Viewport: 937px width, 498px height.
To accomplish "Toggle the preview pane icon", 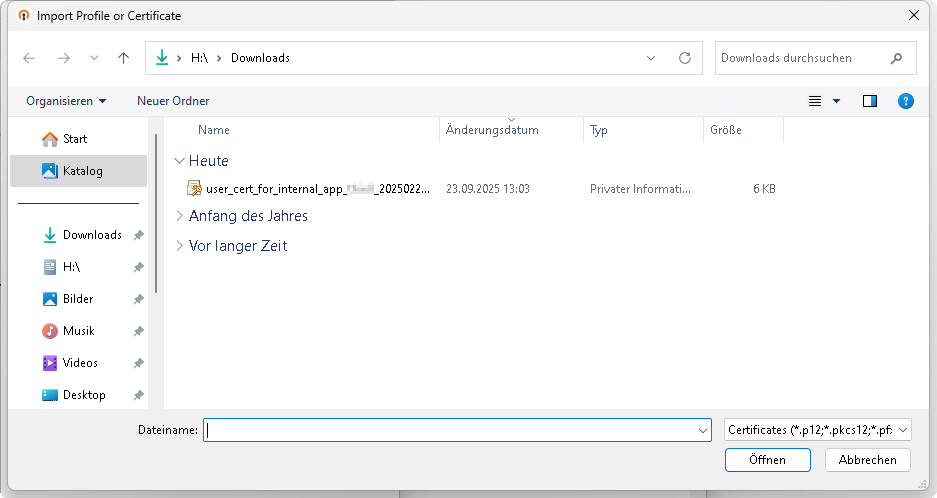I will 869,101.
